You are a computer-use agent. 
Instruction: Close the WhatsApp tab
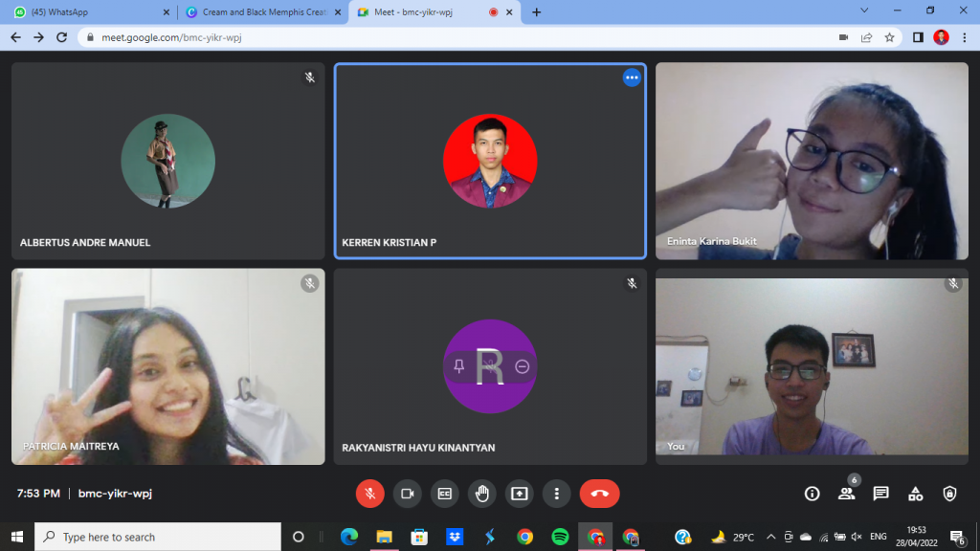167,11
